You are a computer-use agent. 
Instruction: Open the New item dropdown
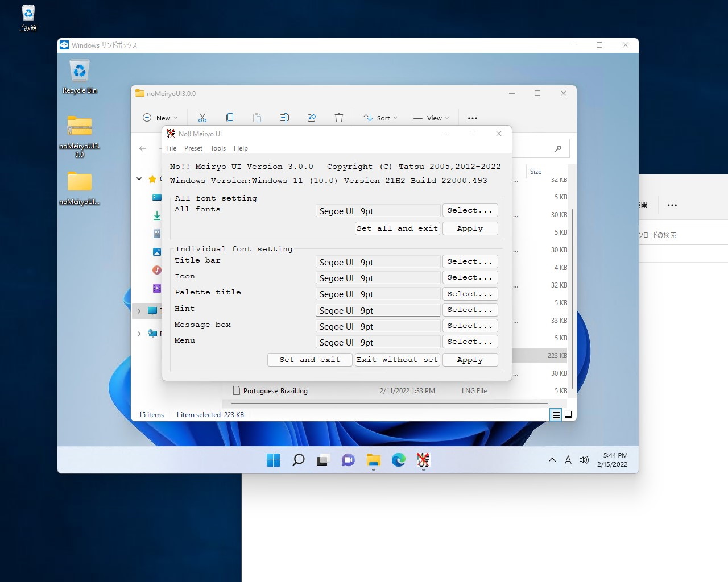160,118
